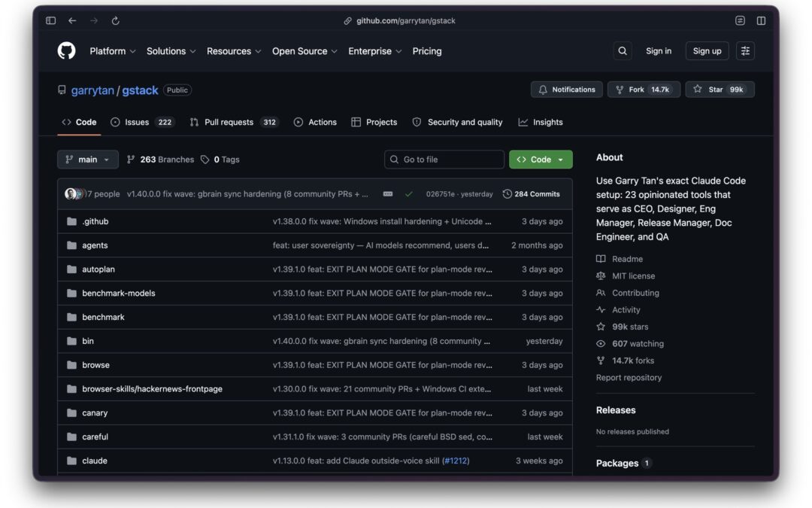
Task: Toggle the browser sidebar icon
Action: (x=51, y=21)
